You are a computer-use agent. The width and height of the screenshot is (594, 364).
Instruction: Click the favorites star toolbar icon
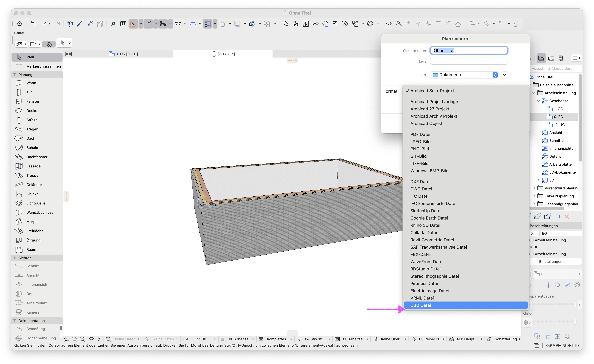coord(286,24)
